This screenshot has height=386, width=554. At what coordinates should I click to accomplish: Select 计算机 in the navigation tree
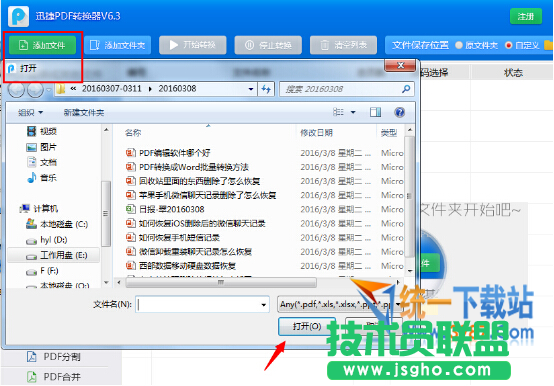coord(39,209)
